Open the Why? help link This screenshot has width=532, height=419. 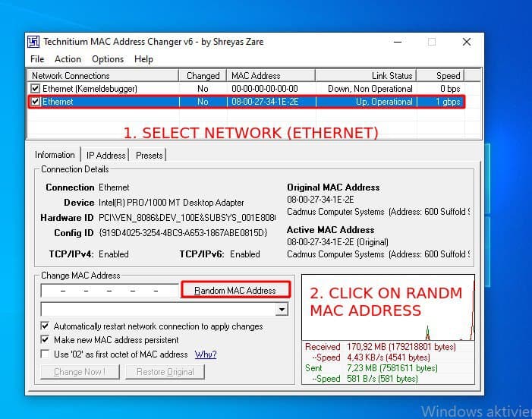point(206,354)
